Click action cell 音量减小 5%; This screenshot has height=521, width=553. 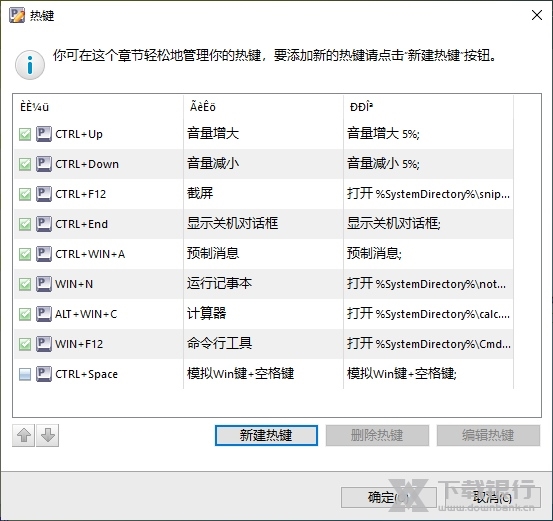[383, 164]
